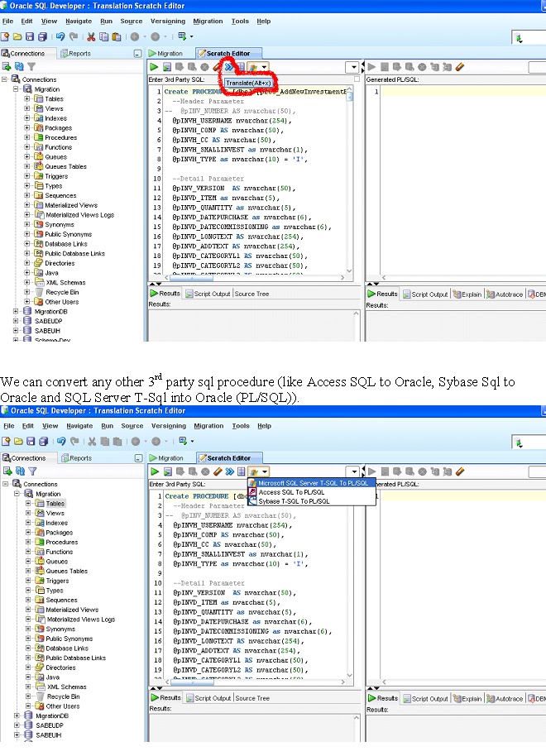Select Microsoft SQL Server T-SQL To PL/SQL option
The image size is (546, 756).
tap(312, 483)
